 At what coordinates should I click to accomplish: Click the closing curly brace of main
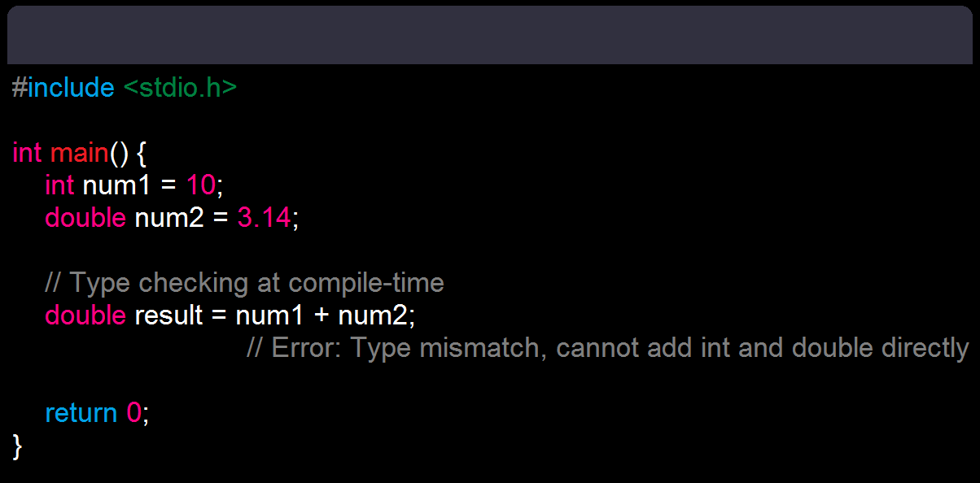(x=18, y=446)
